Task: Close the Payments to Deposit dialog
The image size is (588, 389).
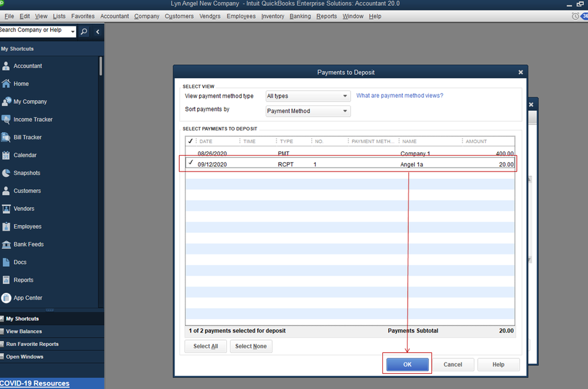Action: pos(520,72)
